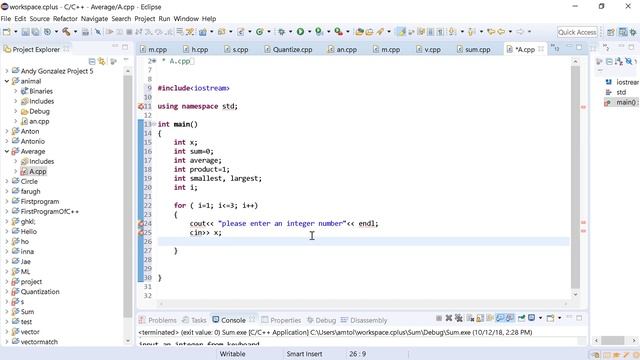
Task: Expand the Quantization project node
Action: click(x=7, y=291)
